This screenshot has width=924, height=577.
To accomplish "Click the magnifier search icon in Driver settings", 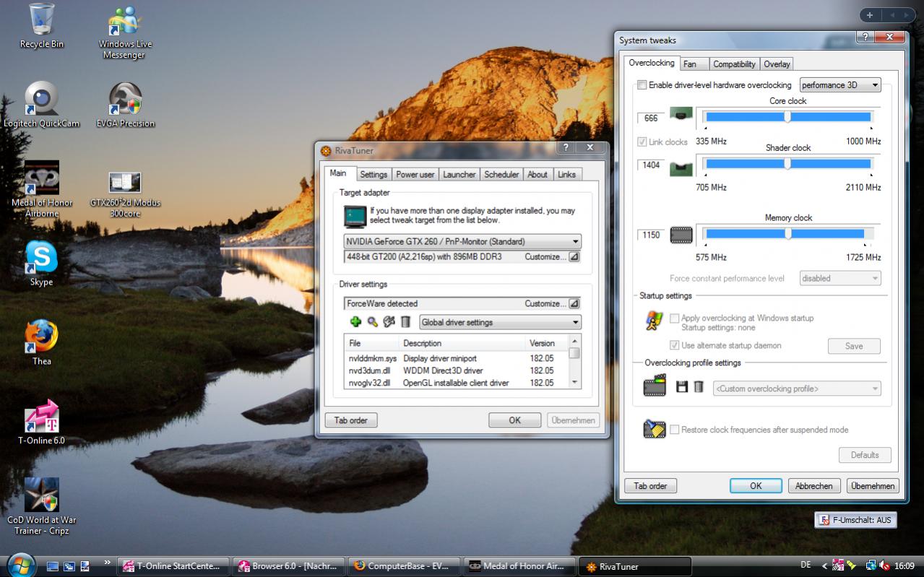I will (x=372, y=322).
